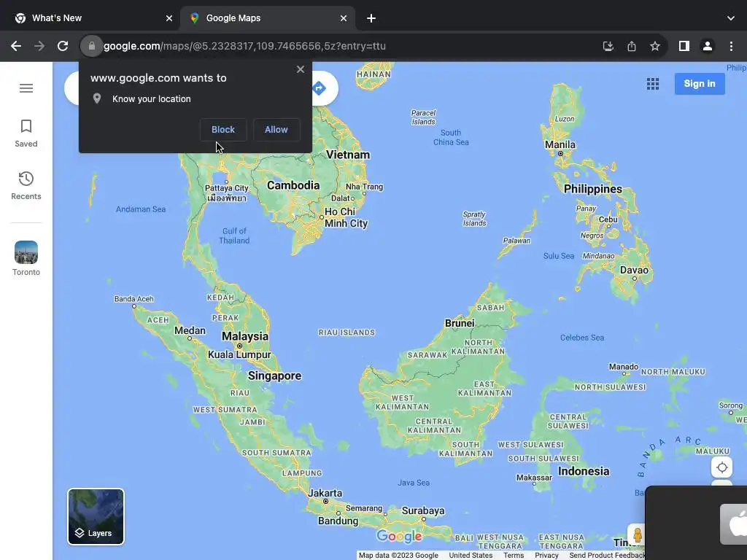Viewport: 747px width, 560px height.
Task: Click the Manado city label
Action: (x=624, y=367)
